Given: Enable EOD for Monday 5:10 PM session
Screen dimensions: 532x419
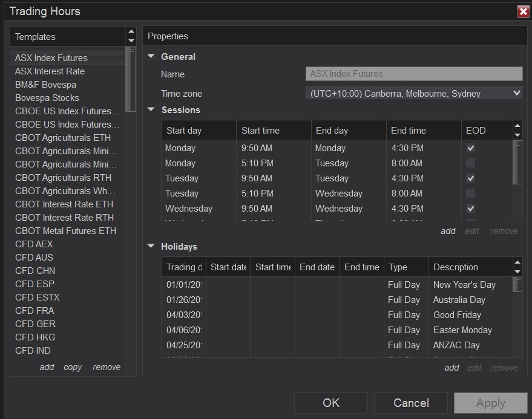Looking at the screenshot, I should click(x=471, y=163).
